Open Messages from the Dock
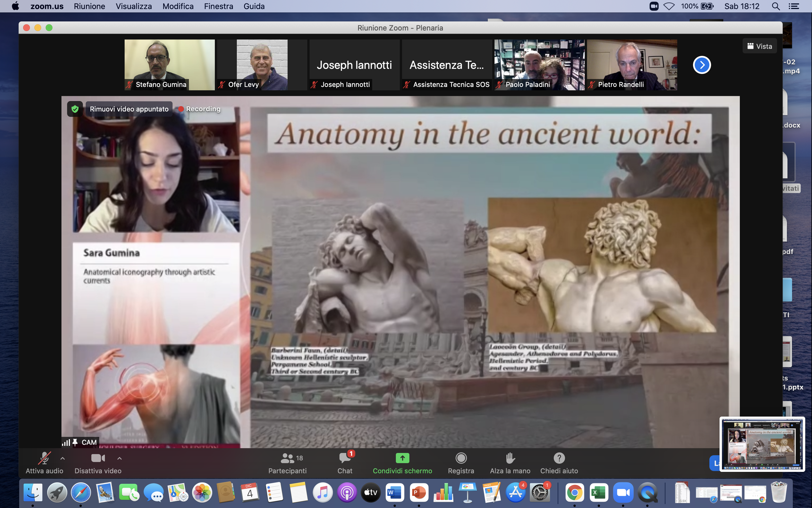Screen dimensions: 812x508 (154, 492)
